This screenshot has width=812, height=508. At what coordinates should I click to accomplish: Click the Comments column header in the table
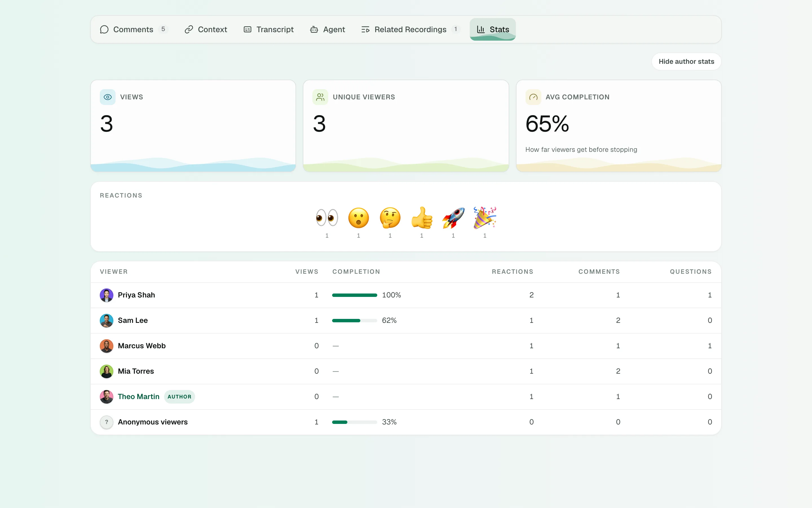point(599,271)
